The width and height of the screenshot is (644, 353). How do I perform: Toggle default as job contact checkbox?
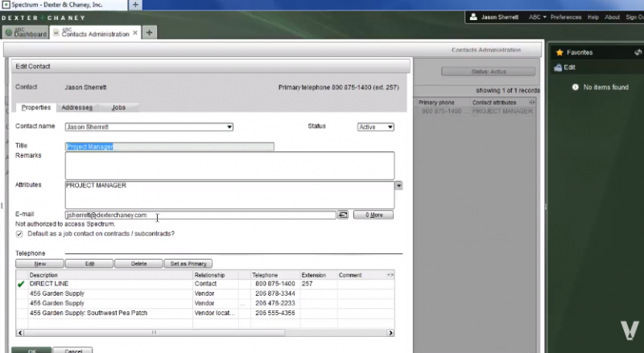[20, 234]
